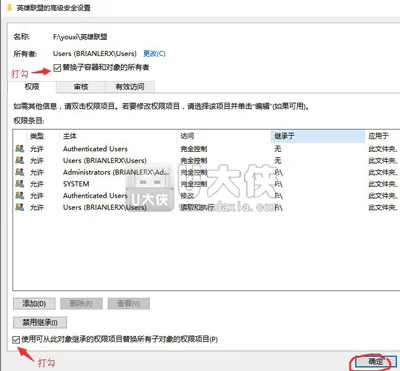Sort by the 继承于 column header

pos(318,136)
